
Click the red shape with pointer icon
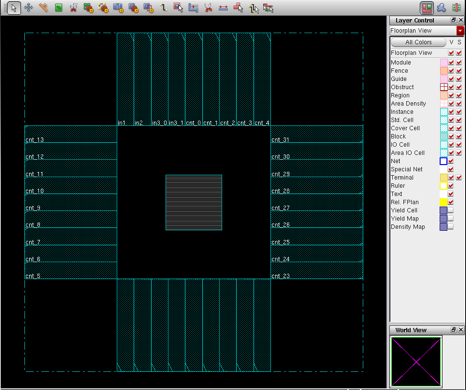click(238, 8)
